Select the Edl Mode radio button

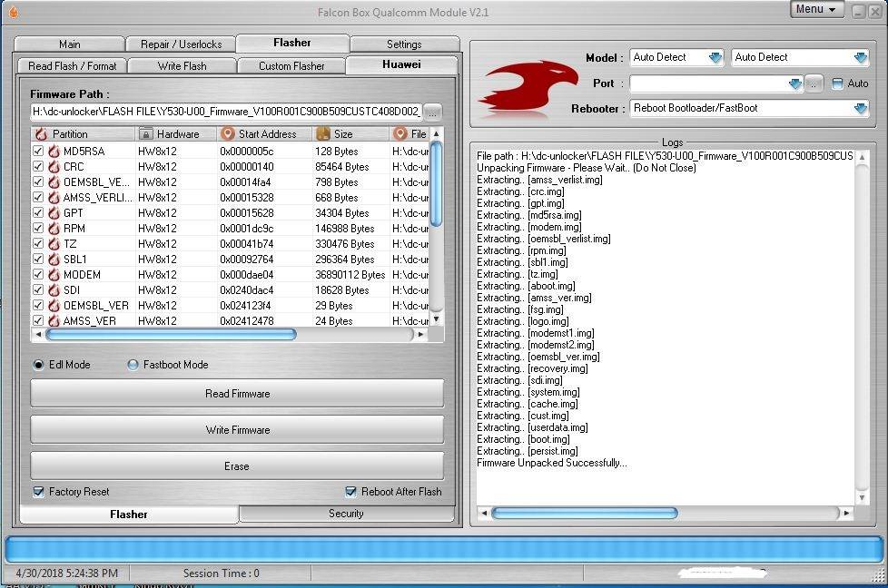pos(38,365)
